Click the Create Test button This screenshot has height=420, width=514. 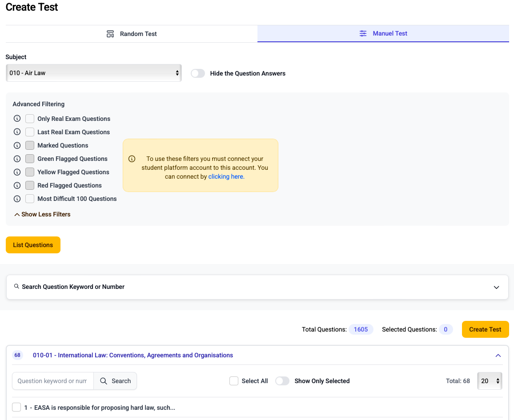click(485, 329)
